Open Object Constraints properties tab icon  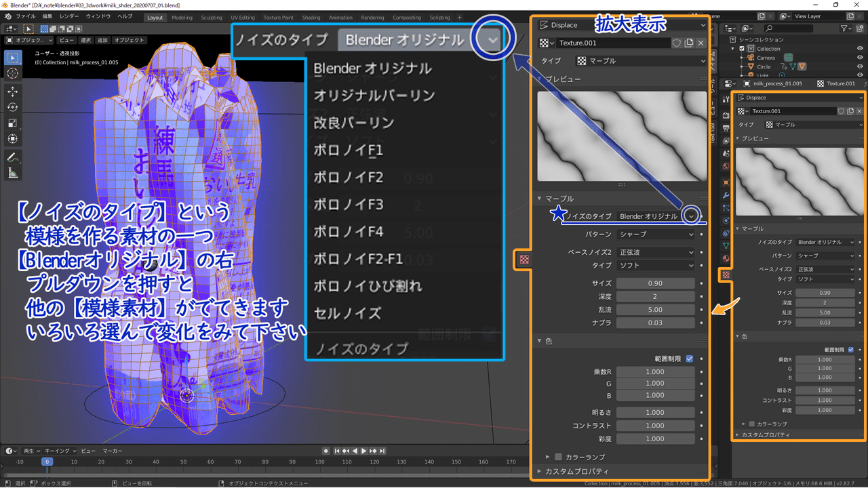tap(726, 232)
